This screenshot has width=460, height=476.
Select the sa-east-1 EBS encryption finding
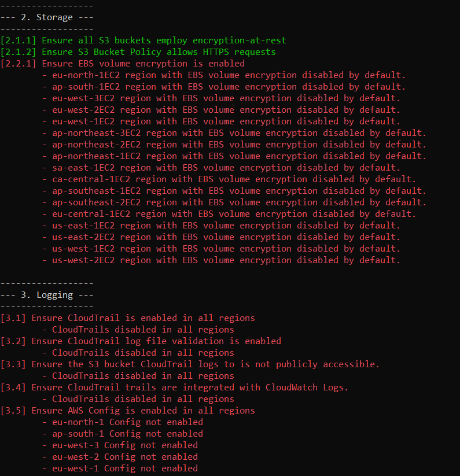[221, 168]
